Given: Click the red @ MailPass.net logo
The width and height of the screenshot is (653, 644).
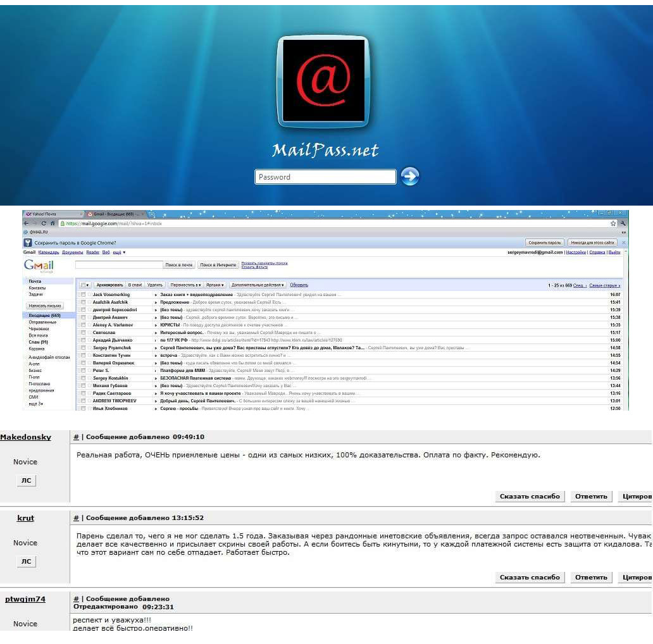Looking at the screenshot, I should click(323, 81).
